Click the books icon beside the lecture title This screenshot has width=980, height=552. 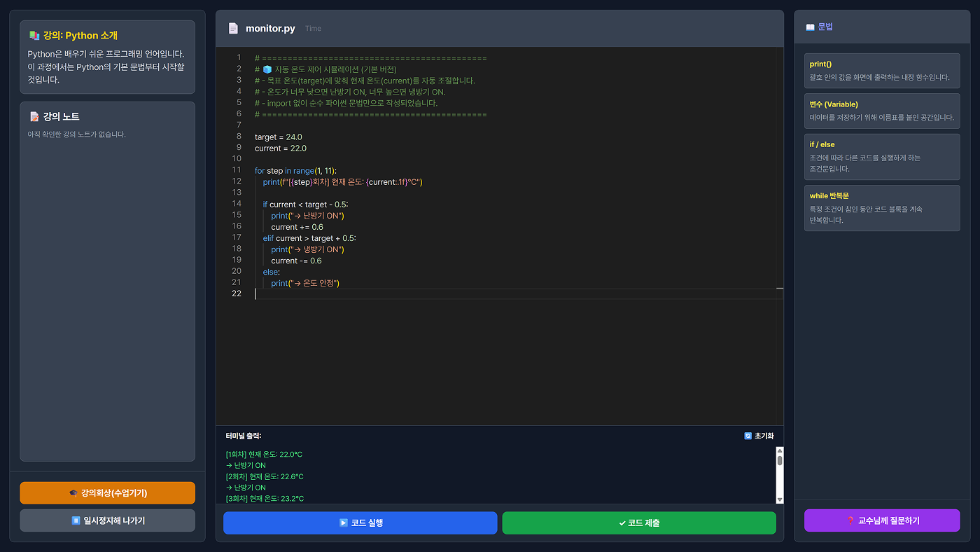click(34, 35)
